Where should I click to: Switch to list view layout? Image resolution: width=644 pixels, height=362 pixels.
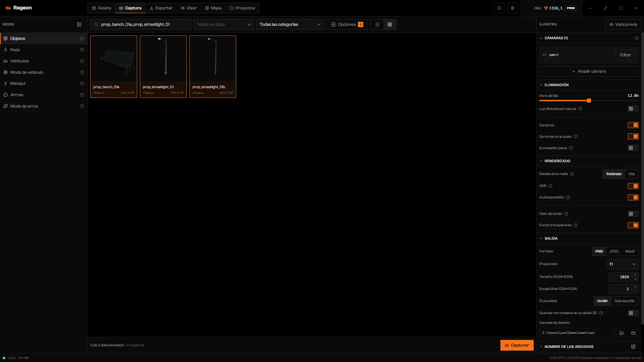[x=377, y=24]
